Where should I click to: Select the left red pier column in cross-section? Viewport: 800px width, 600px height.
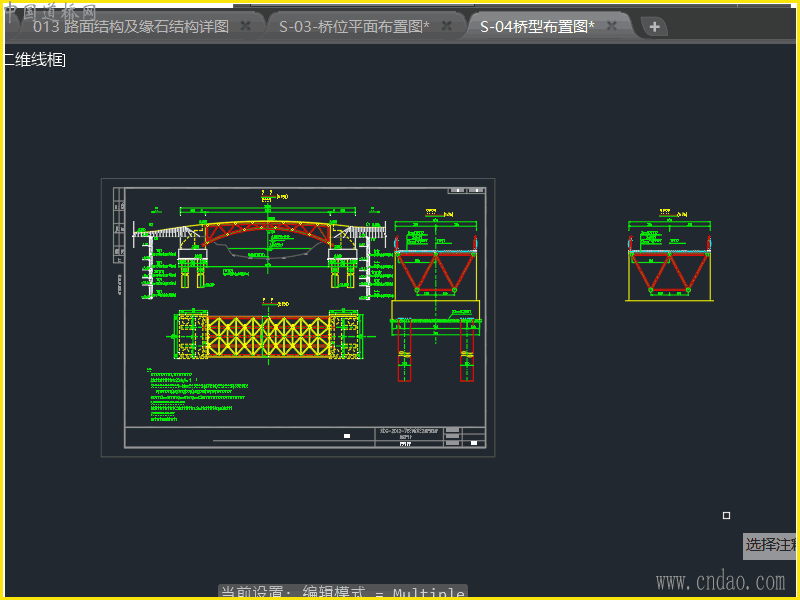(x=404, y=352)
